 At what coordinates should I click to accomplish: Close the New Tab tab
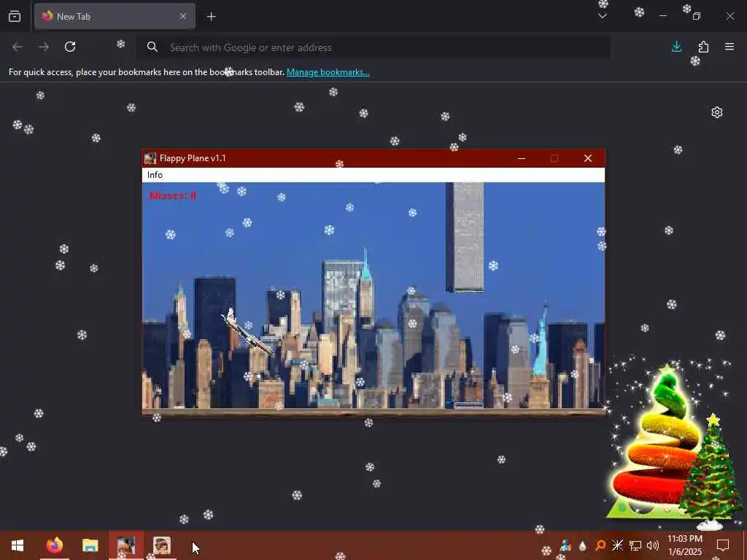click(x=183, y=16)
